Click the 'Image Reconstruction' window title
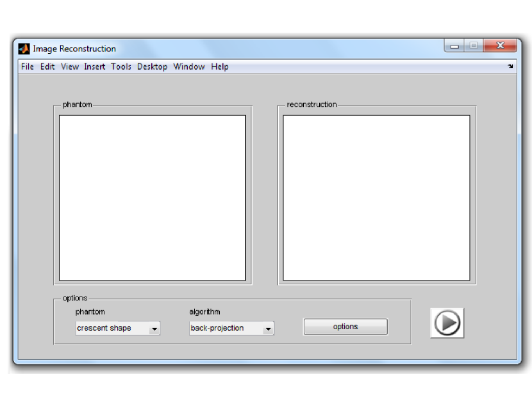Screen dimensions: 532x399 pos(74,49)
